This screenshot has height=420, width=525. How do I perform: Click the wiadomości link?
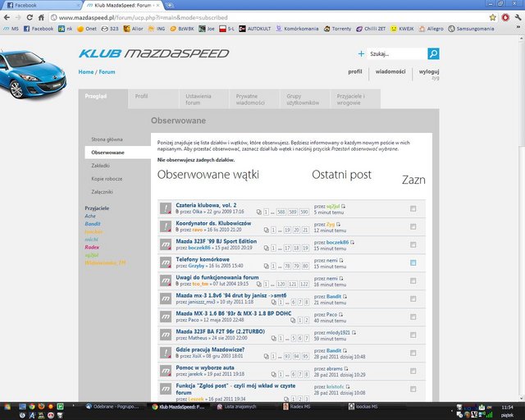390,71
